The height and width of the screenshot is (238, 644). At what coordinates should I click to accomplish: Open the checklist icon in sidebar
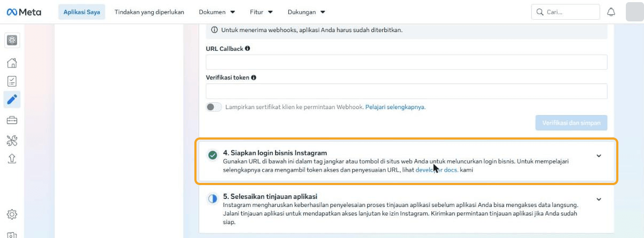[12, 81]
